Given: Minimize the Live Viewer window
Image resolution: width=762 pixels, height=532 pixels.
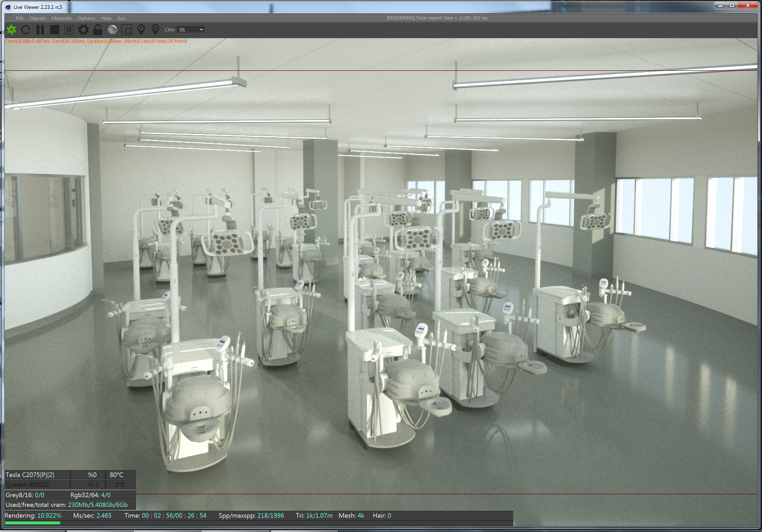Looking at the screenshot, I should pos(720,5).
